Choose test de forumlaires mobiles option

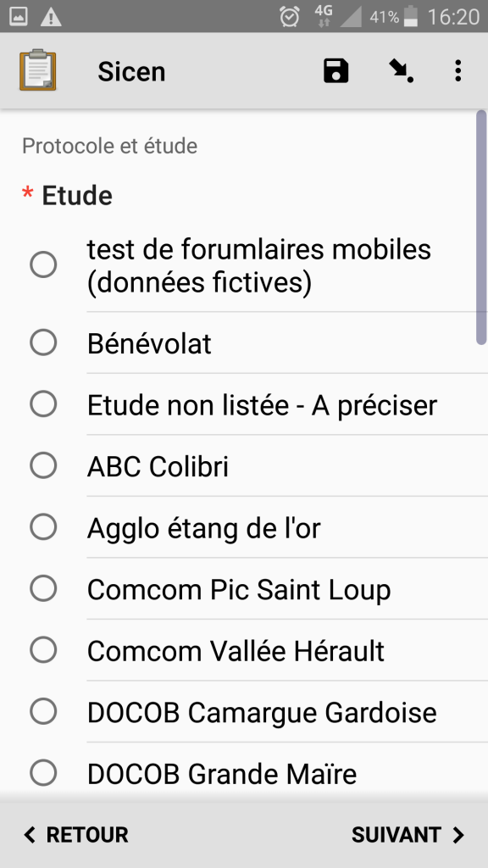(244, 264)
